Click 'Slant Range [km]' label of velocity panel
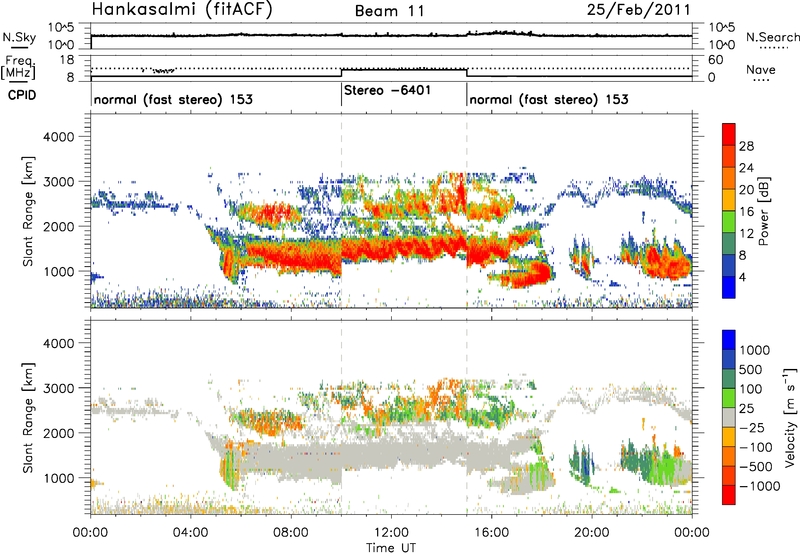The image size is (800, 554). click(28, 417)
